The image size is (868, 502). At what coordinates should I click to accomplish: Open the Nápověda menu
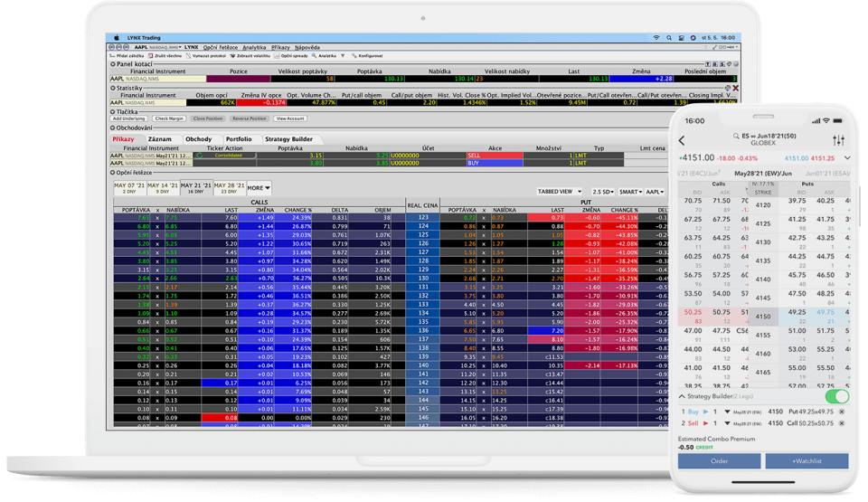tap(307, 47)
